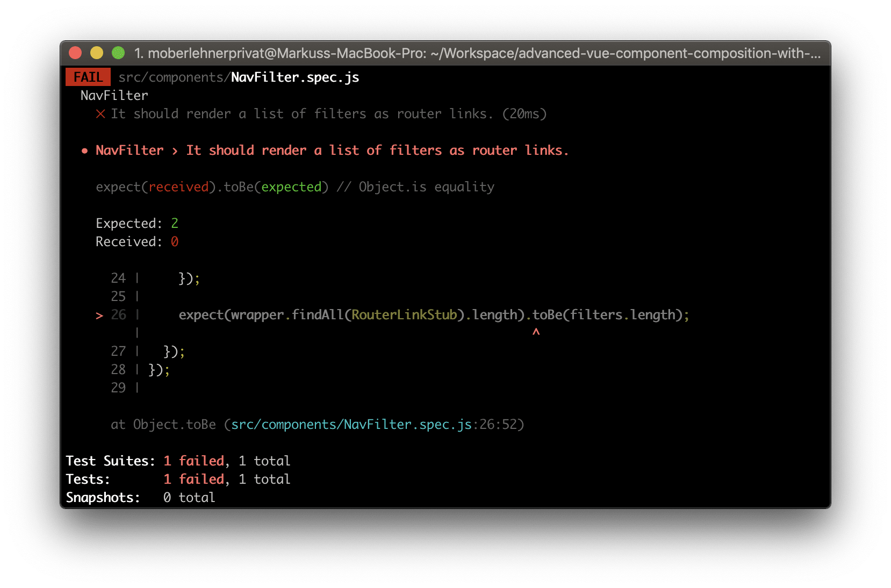Click RouterLinkStub in the code line
Screen dimensions: 891x588
[x=404, y=315]
